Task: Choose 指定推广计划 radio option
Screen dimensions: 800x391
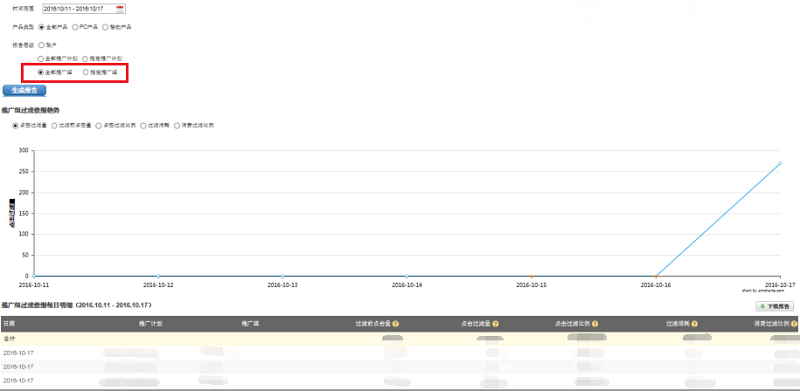Action: click(x=85, y=59)
